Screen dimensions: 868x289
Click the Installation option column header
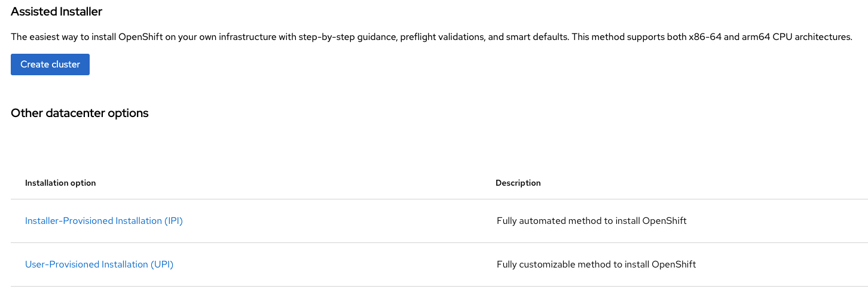(60, 183)
